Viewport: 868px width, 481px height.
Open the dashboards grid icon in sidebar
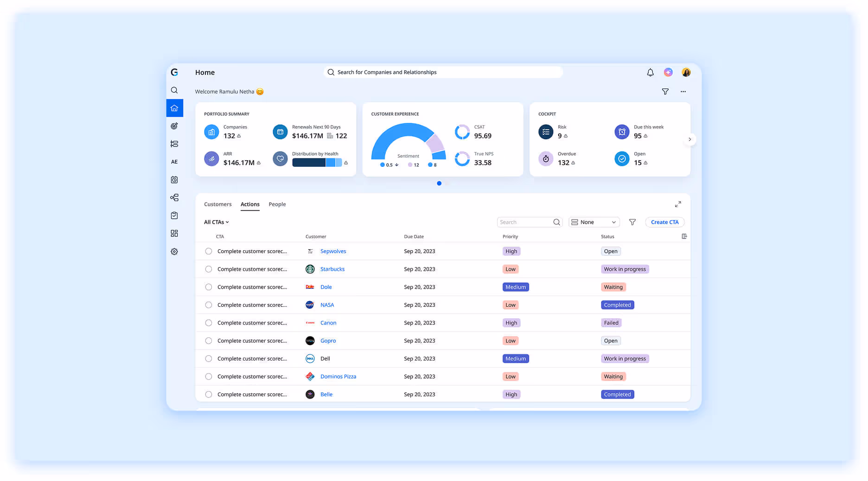[174, 233]
